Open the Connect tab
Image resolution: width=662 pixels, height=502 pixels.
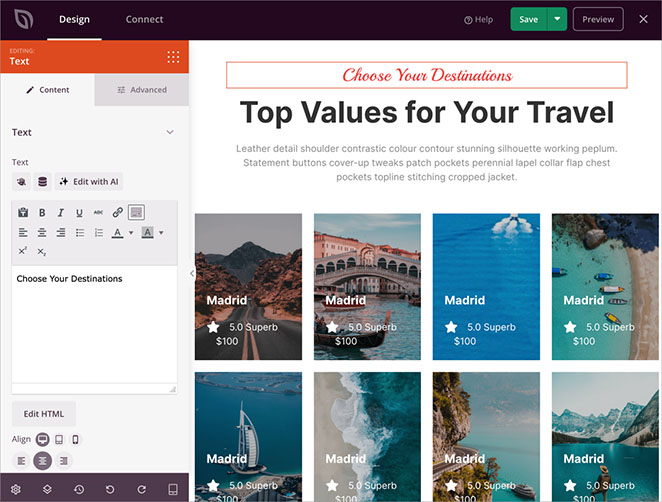click(x=145, y=19)
